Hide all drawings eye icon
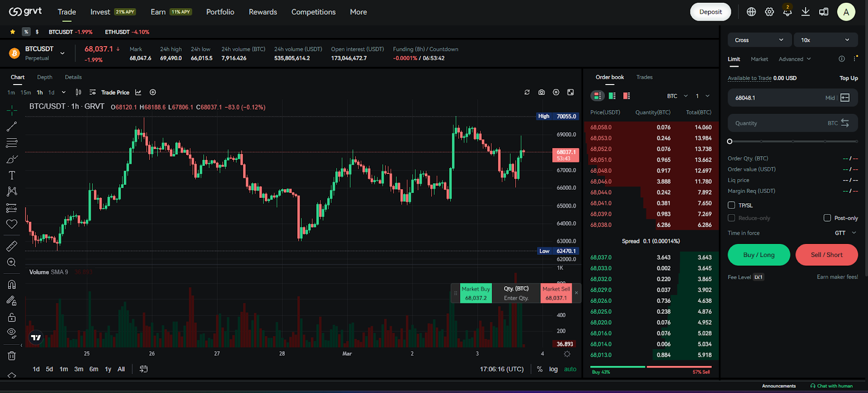Viewport: 868px width, 393px height. point(11,333)
